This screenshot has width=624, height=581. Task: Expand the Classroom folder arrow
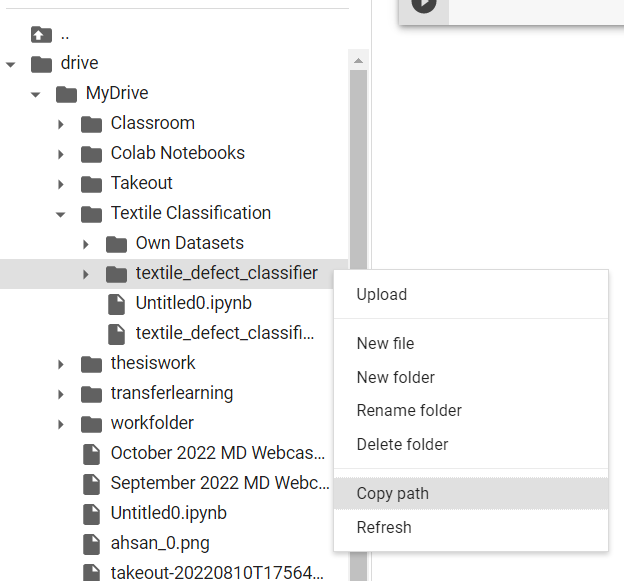coord(60,125)
